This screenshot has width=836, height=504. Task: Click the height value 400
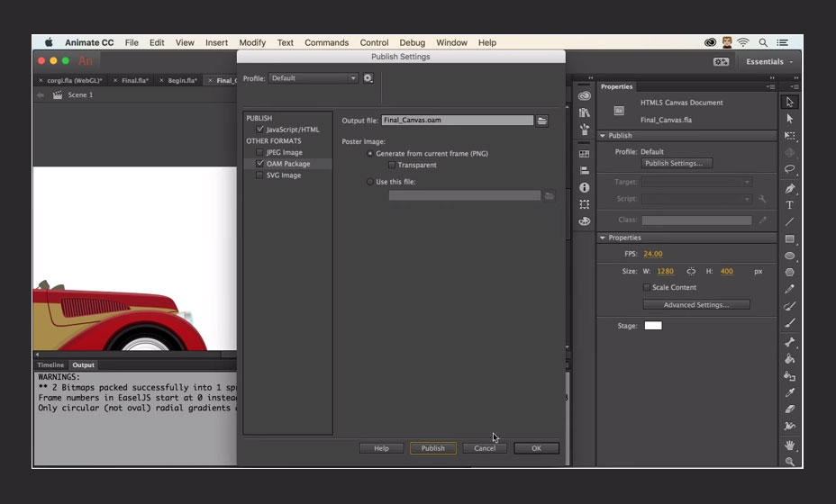pos(727,271)
